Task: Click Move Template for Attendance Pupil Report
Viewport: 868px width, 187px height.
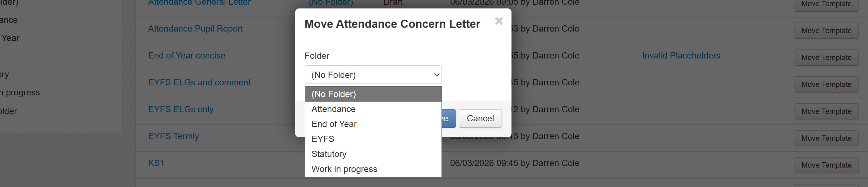Action: point(826,31)
